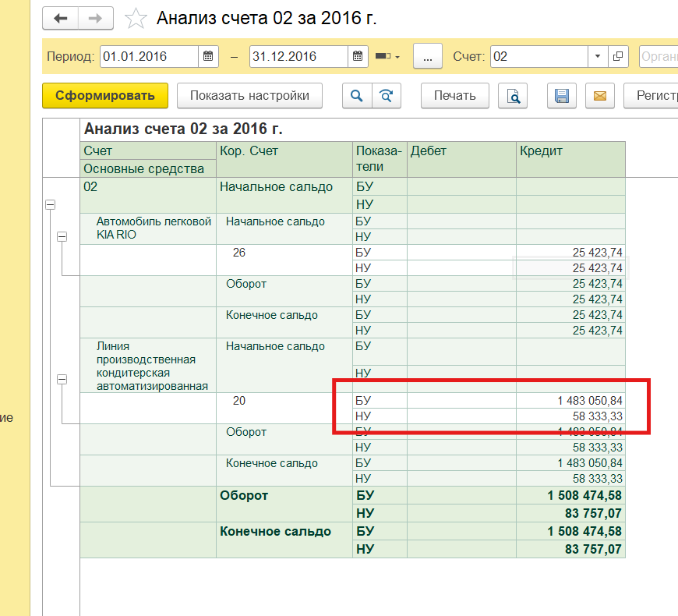Send report by email envelope icon
678x616 pixels.
[x=599, y=96]
